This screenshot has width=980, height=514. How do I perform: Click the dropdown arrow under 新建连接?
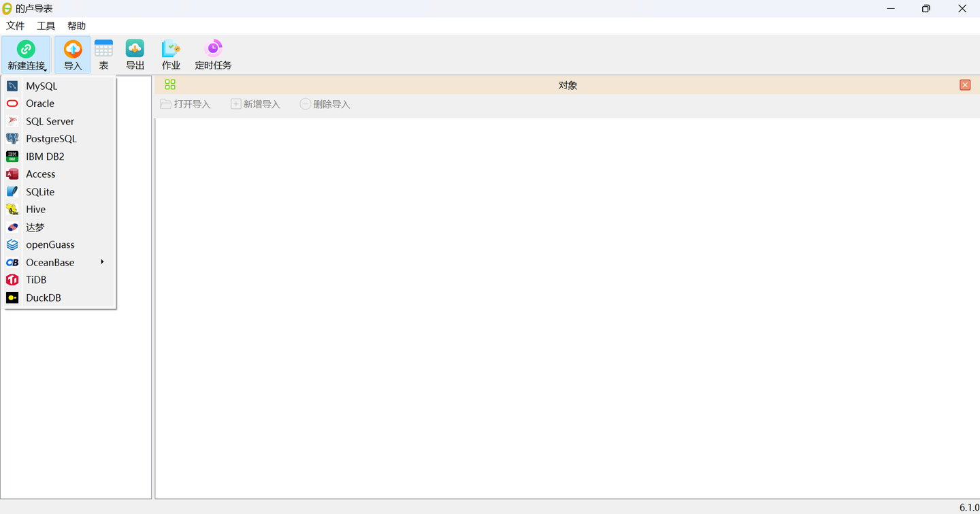click(x=45, y=69)
